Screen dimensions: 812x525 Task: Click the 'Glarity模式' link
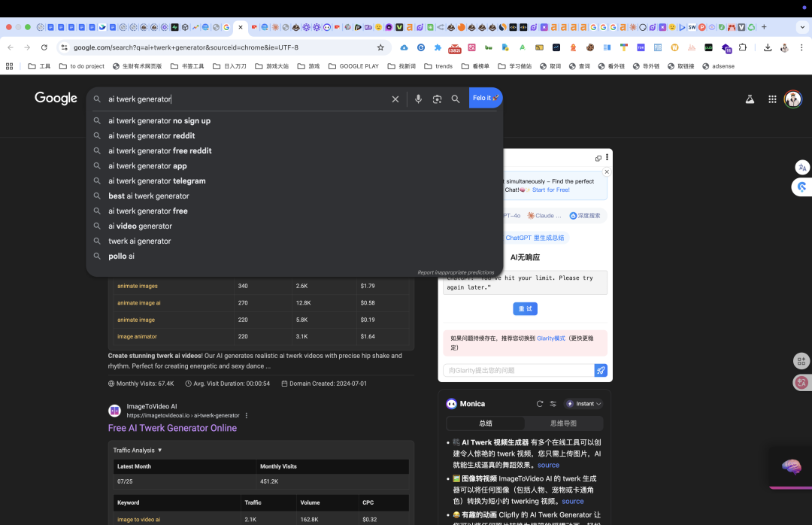pyautogui.click(x=551, y=338)
